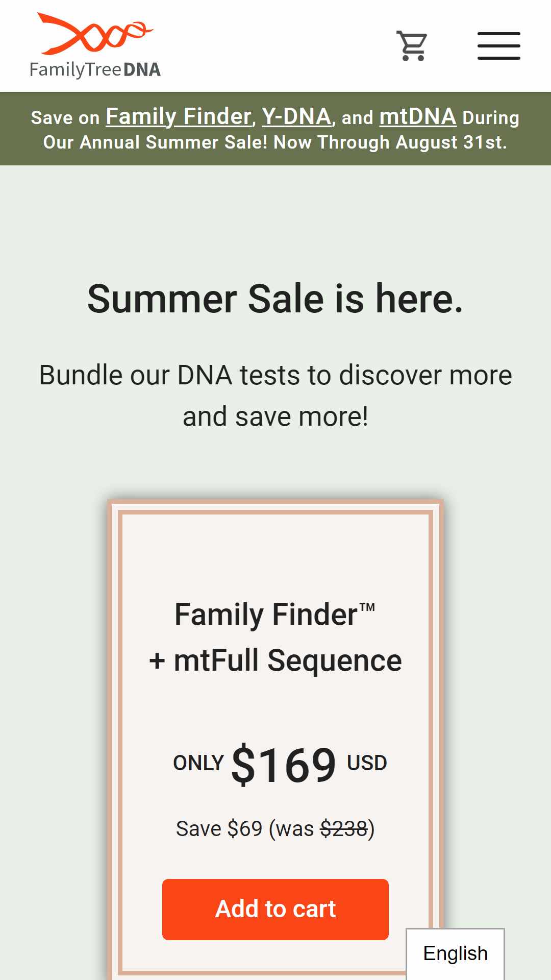Click the trademark symbol after Family Finder
Viewport: 551px width, 980px height.
tap(367, 607)
